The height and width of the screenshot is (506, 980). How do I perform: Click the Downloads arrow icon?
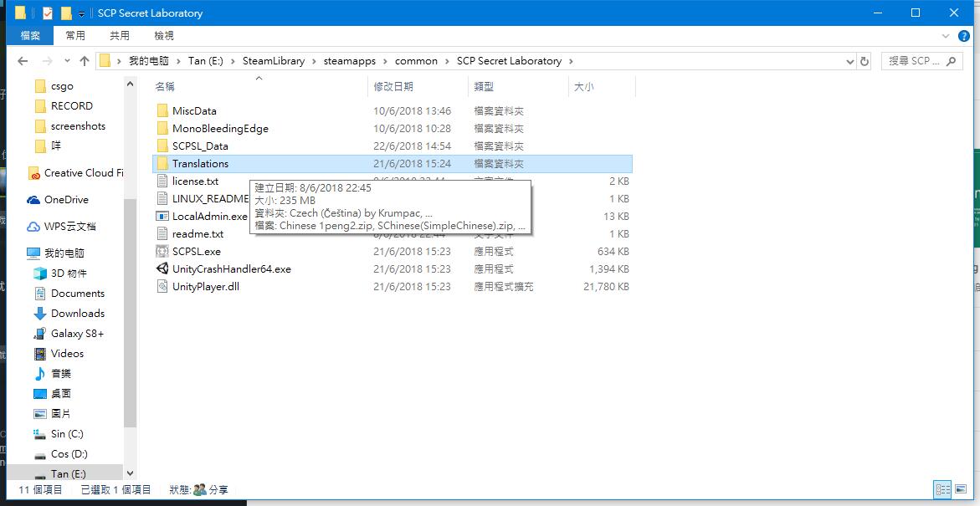41,313
